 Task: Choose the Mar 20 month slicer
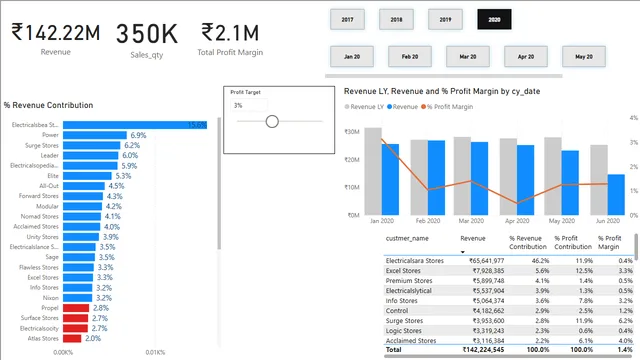[468, 56]
